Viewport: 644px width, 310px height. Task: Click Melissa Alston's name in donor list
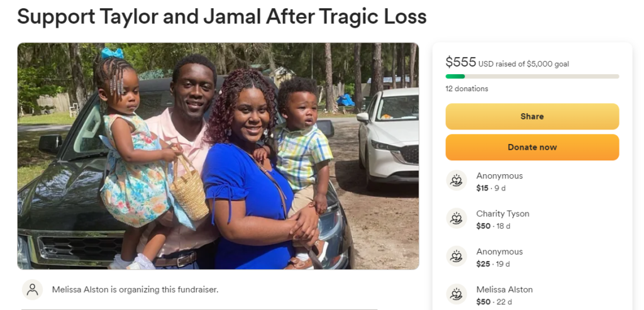coord(504,289)
